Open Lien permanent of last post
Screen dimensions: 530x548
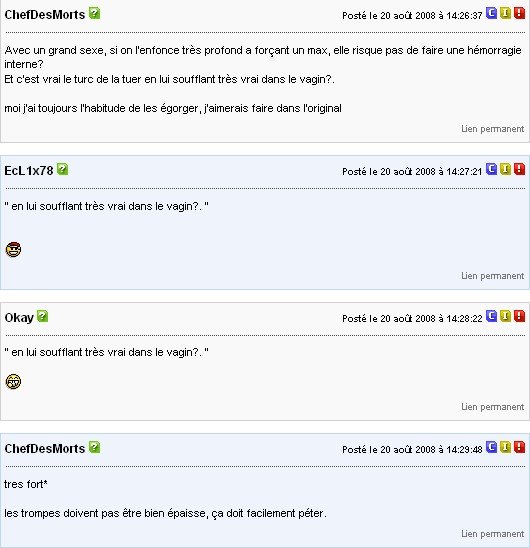tap(492, 534)
